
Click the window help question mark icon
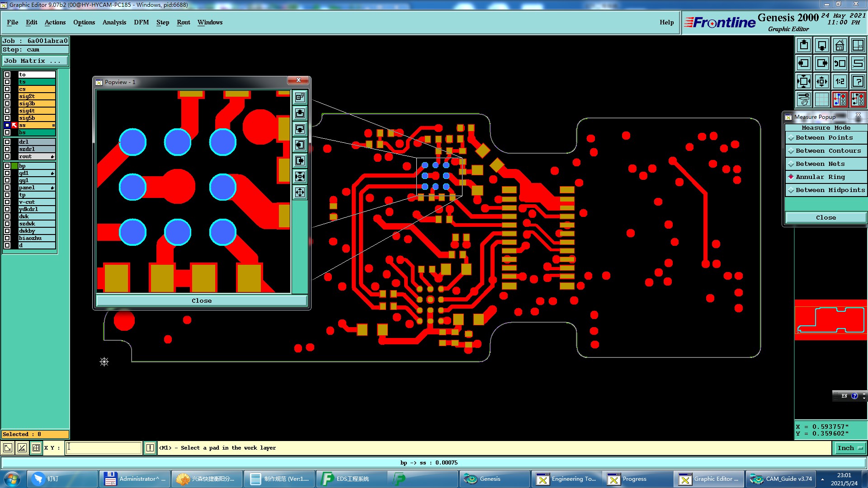pyautogui.click(x=858, y=81)
